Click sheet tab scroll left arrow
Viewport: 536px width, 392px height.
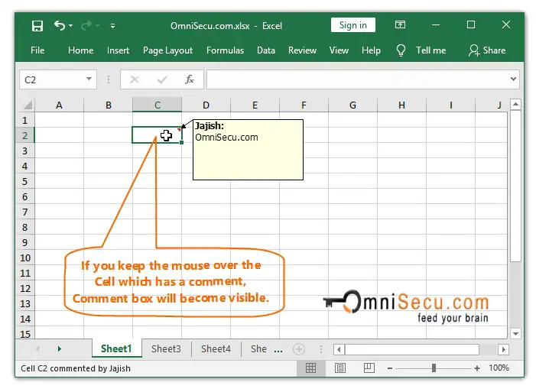(x=37, y=348)
